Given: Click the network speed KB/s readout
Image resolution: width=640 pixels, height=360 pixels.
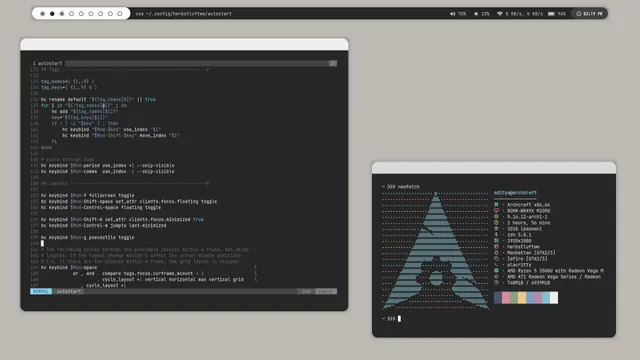Looking at the screenshot, I should pyautogui.click(x=524, y=13).
